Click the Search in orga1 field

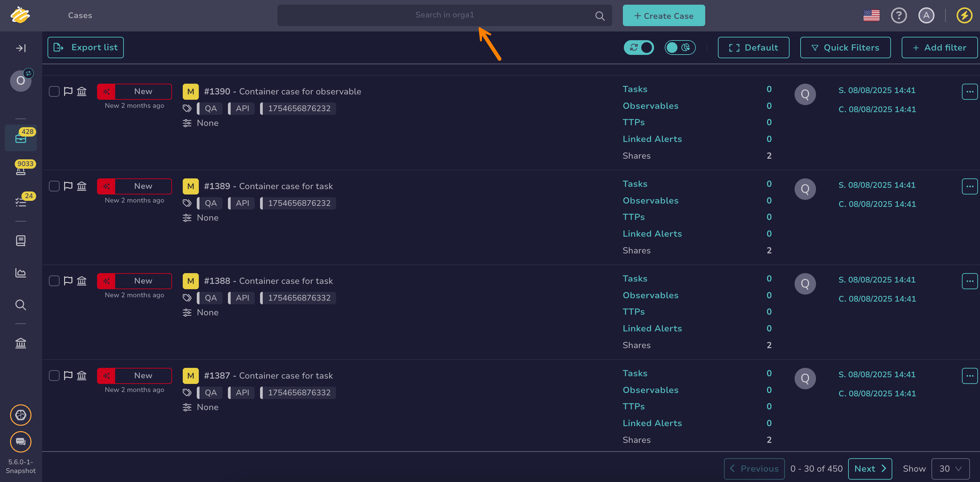(444, 15)
